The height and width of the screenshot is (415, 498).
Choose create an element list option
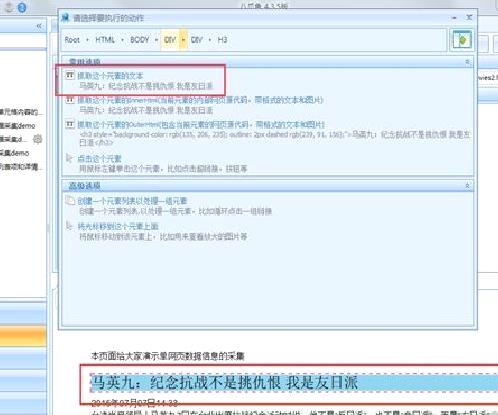point(132,201)
